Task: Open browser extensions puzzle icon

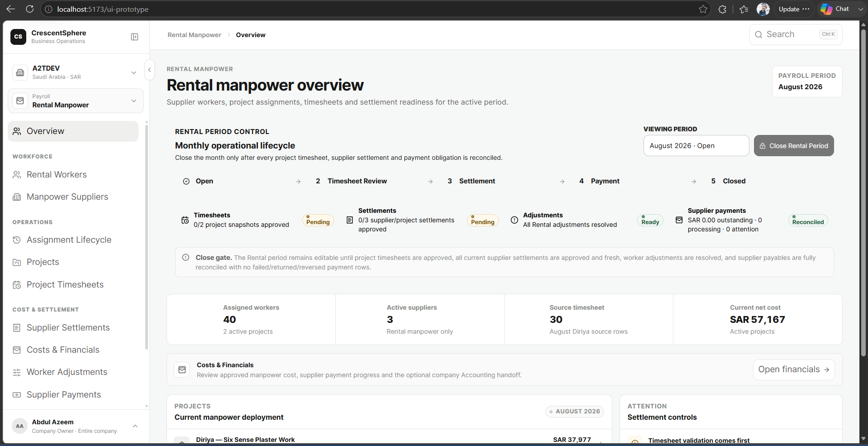Action: tap(722, 9)
